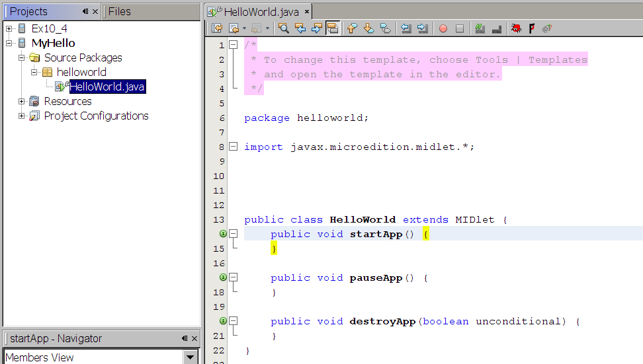Click the Stop Macro Recording square

pos(460,28)
